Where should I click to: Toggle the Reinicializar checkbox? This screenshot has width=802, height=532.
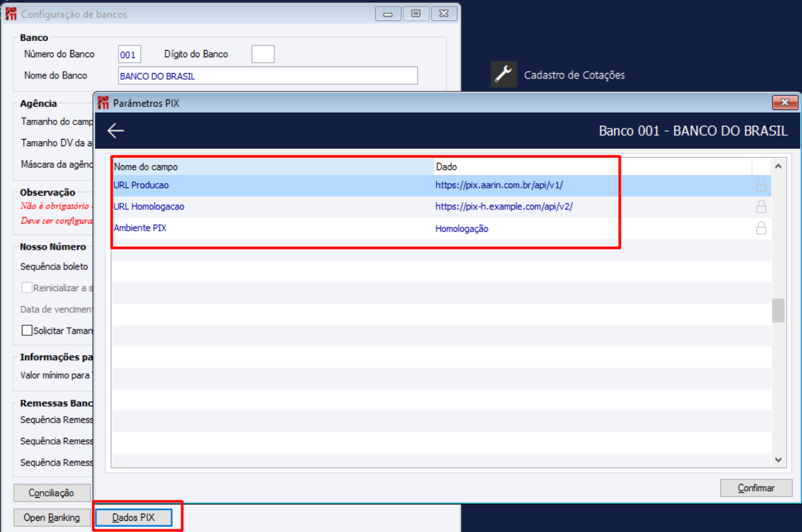pos(27,288)
